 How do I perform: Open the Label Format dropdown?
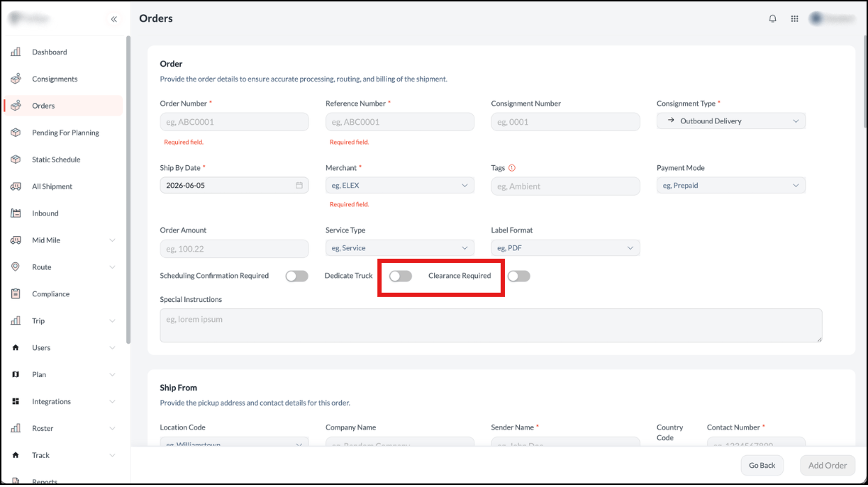coord(565,248)
